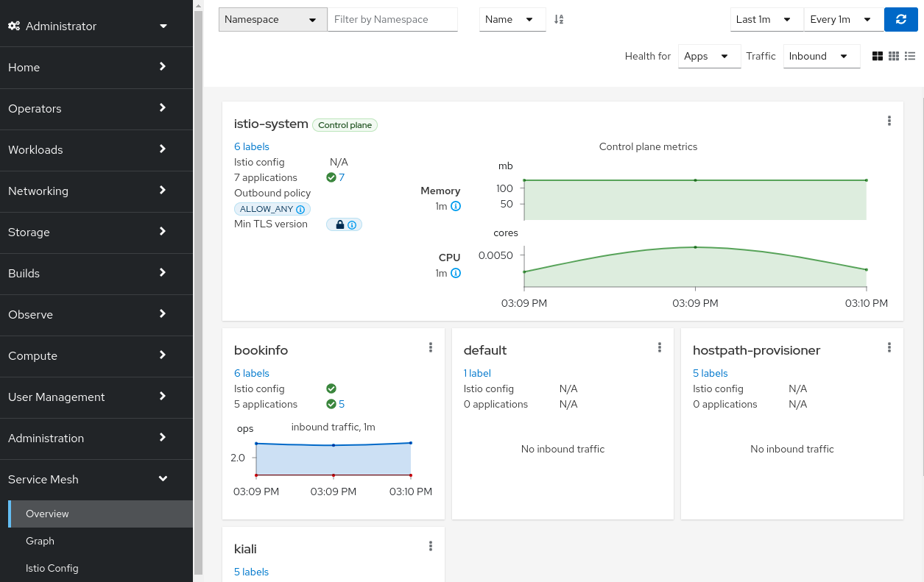Image resolution: width=924 pixels, height=582 pixels.
Task: Open the Traffic Inbound dropdown
Action: (821, 57)
